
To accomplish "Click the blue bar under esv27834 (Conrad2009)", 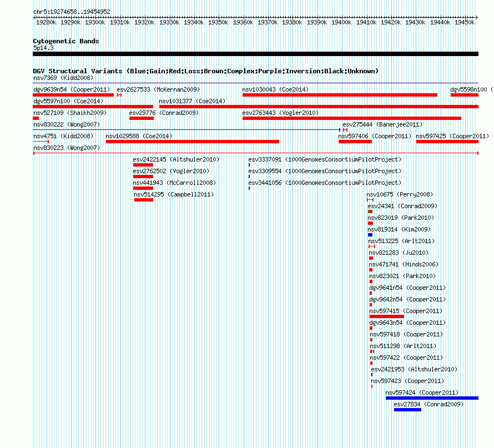I will (x=407, y=410).
